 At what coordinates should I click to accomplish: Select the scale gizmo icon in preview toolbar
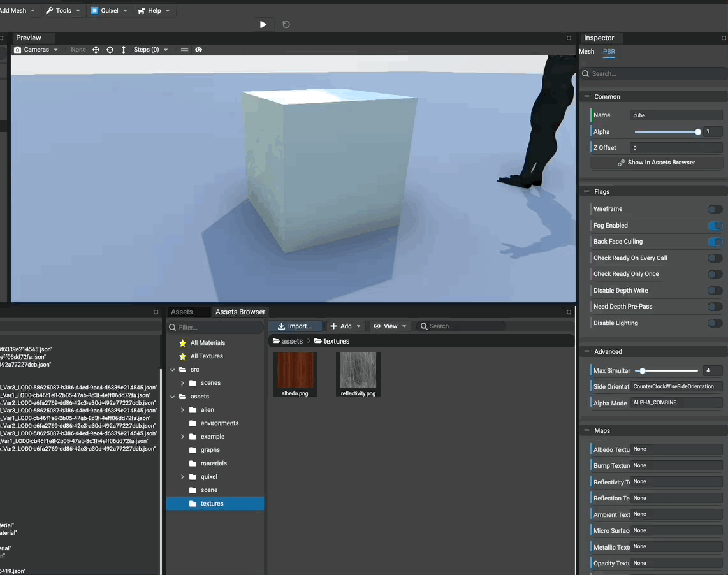click(x=123, y=49)
